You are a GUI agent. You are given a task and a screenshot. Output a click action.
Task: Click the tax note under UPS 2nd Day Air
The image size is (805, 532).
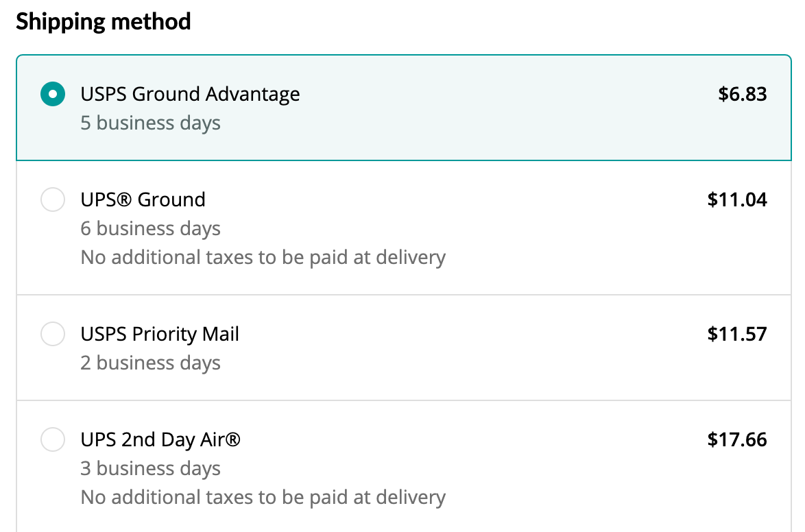coord(263,497)
